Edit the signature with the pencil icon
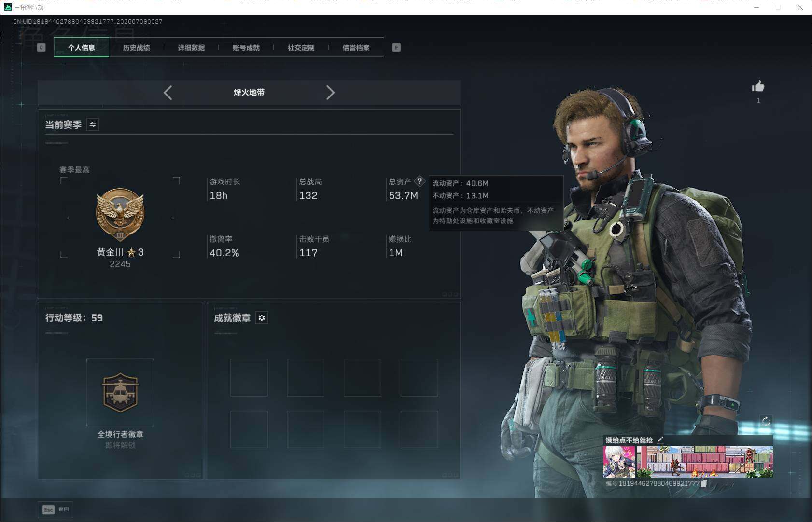 (660, 440)
